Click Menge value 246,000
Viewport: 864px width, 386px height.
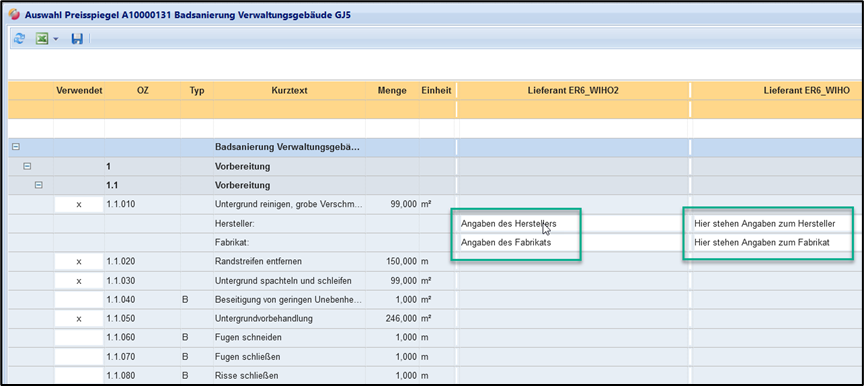pyautogui.click(x=402, y=319)
